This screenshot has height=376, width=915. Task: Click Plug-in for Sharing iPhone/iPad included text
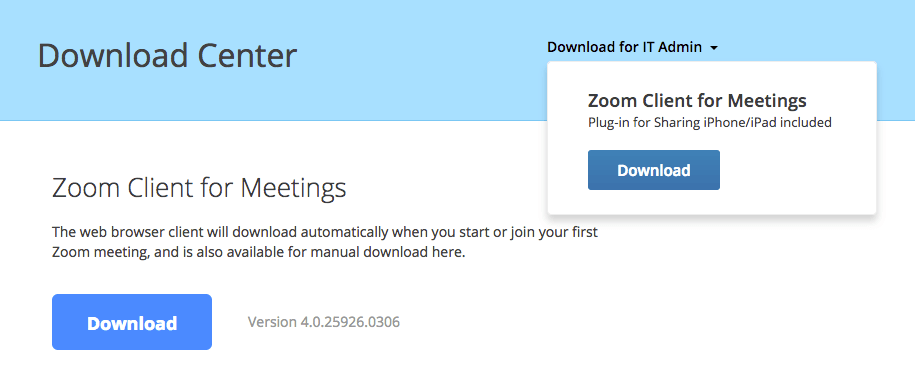[710, 123]
